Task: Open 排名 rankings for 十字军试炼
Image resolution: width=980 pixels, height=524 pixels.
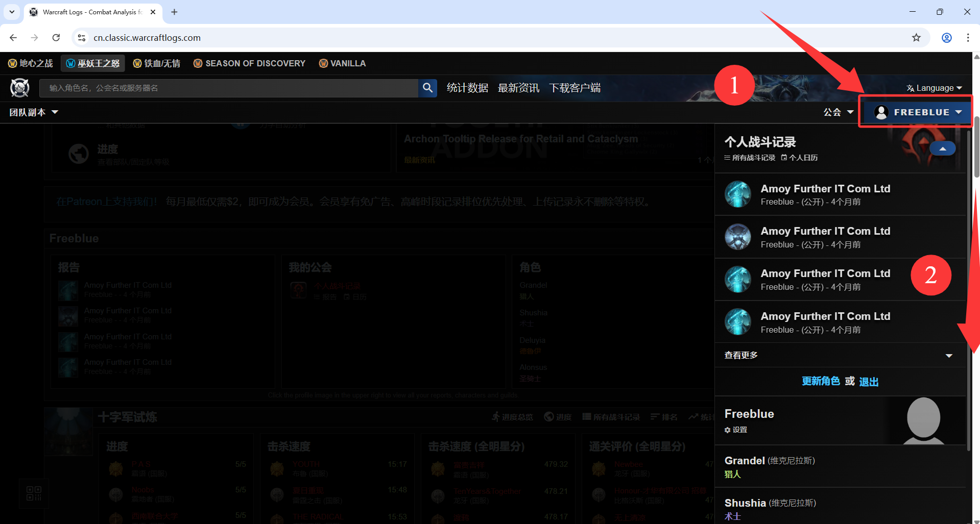Action: click(x=664, y=417)
